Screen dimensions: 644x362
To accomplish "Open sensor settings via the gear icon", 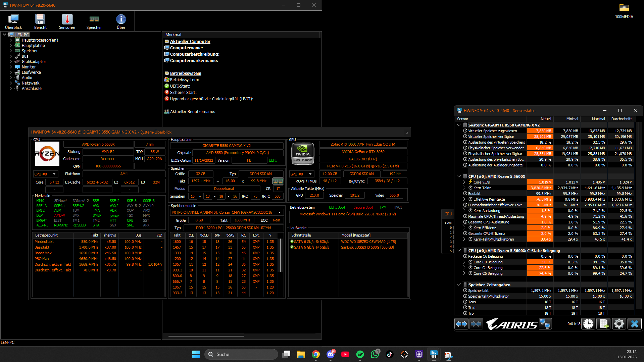I will [619, 324].
